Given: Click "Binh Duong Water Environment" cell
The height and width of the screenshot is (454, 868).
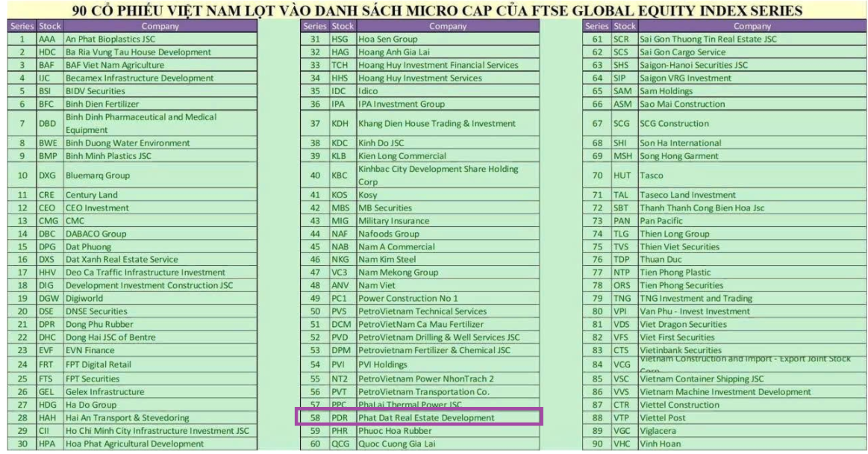Looking at the screenshot, I should tap(160, 143).
